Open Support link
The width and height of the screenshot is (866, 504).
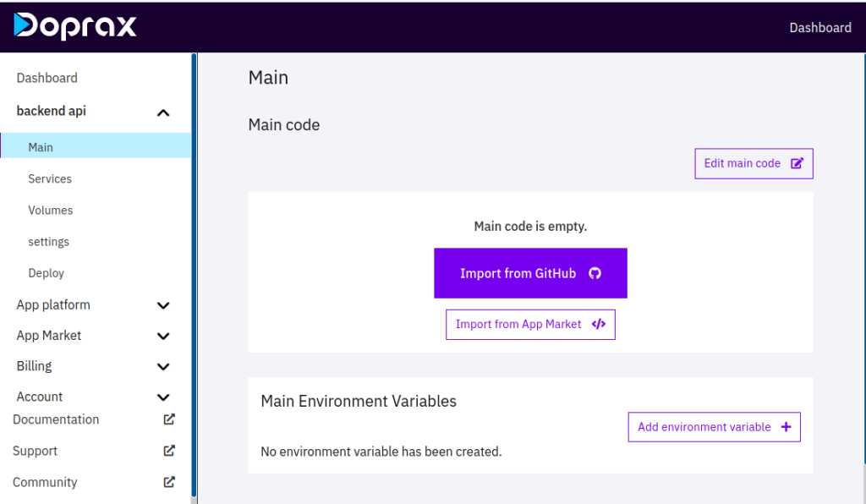[x=35, y=451]
